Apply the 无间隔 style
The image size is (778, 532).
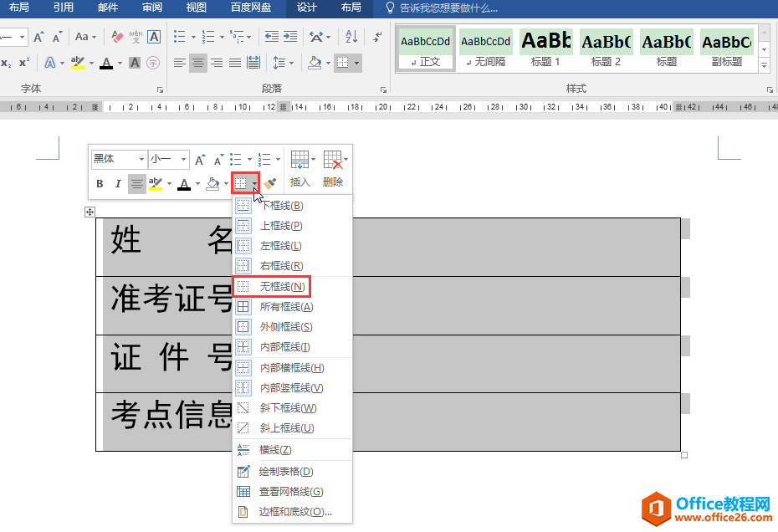486,49
